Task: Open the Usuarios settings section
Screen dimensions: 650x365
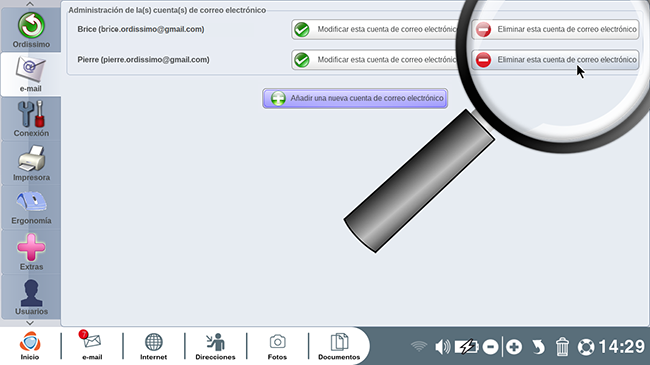Action: click(31, 296)
